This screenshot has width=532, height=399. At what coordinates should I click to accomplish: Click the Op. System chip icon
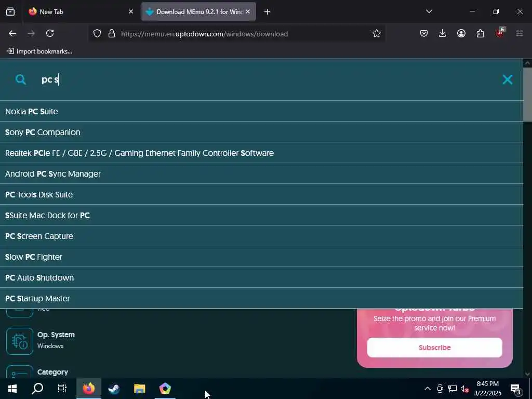pos(20,341)
